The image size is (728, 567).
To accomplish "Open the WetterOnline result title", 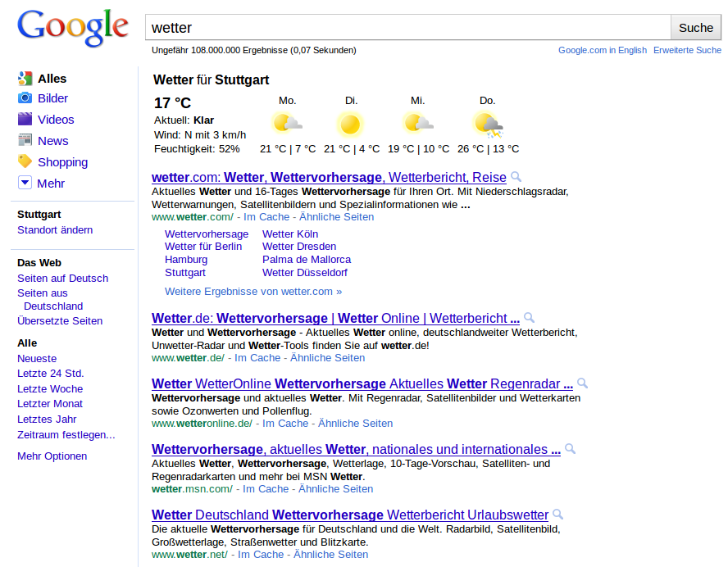I will (x=362, y=383).
